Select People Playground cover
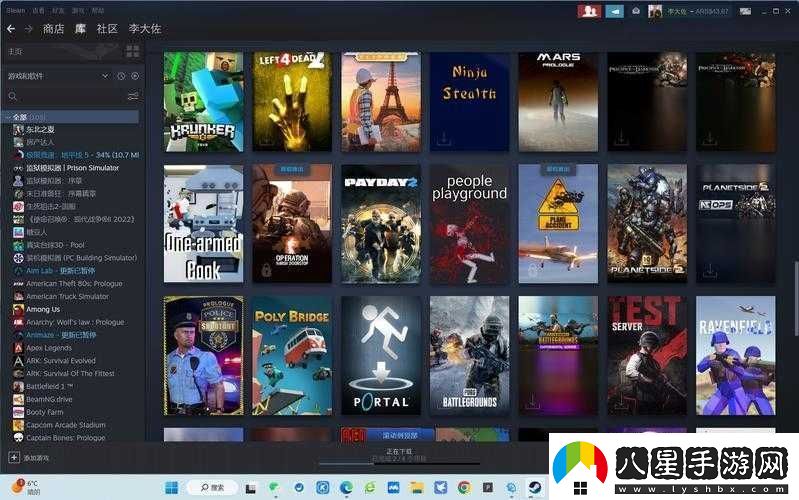799x500 pixels. click(469, 223)
